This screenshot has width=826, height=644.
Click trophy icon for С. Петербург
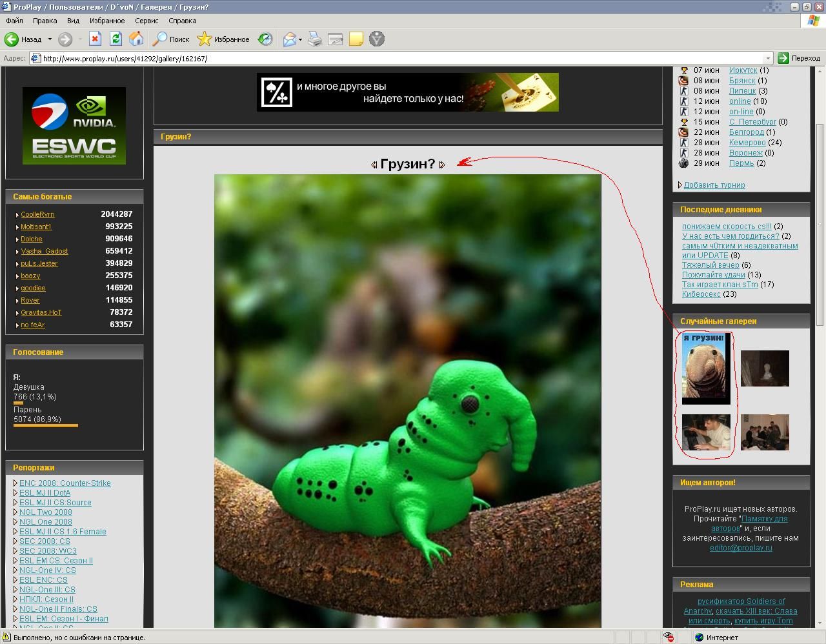[684, 122]
